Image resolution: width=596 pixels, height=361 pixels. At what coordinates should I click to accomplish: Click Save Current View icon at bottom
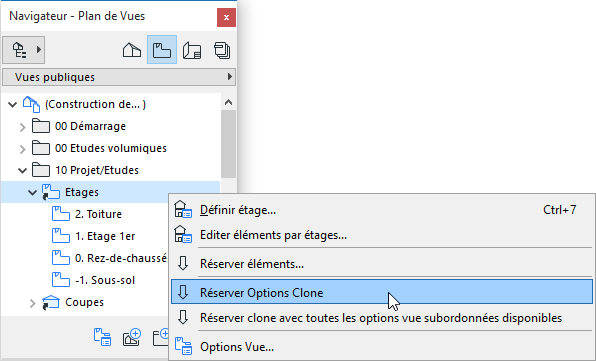[132, 337]
